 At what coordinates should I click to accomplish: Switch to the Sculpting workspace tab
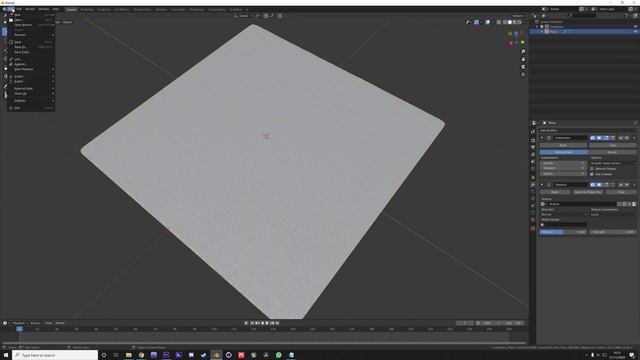pyautogui.click(x=104, y=9)
